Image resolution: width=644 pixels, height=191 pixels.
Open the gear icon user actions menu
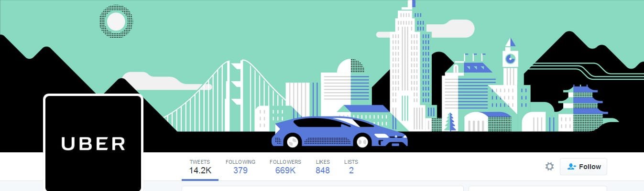[x=550, y=167]
